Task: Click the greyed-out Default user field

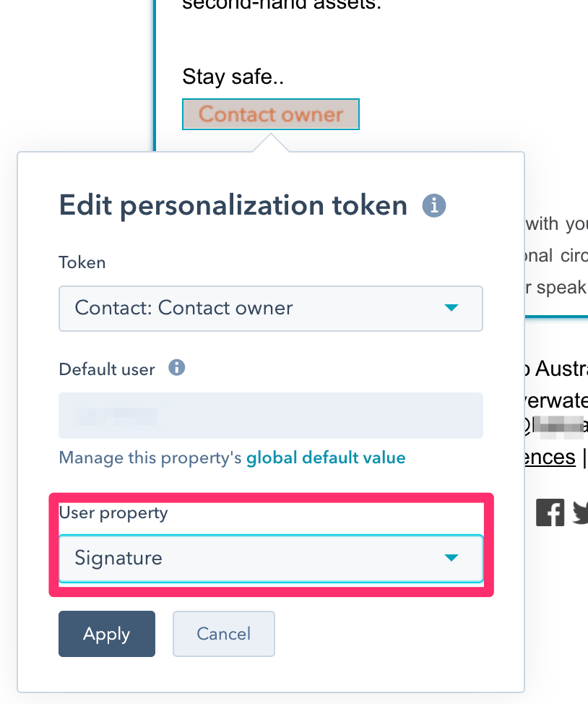Action: pyautogui.click(x=271, y=416)
